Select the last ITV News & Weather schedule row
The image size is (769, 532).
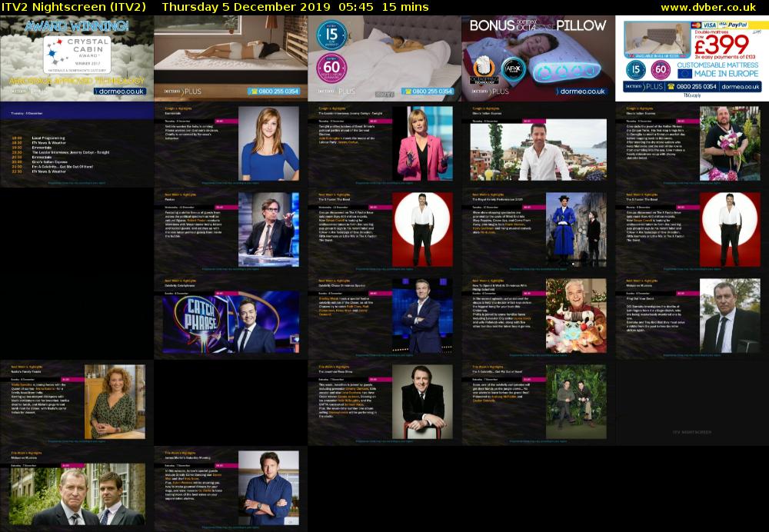[38, 171]
